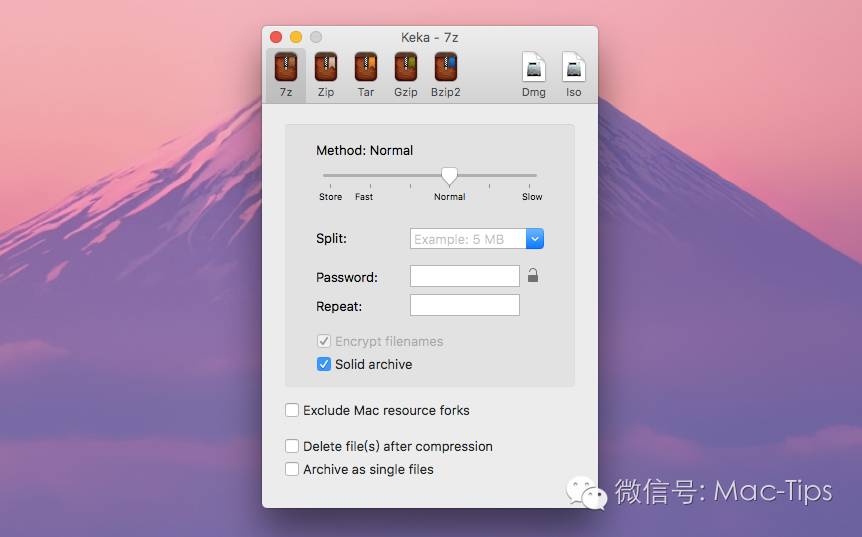
Task: Minimize the Keka window with yellow button
Action: tap(296, 37)
